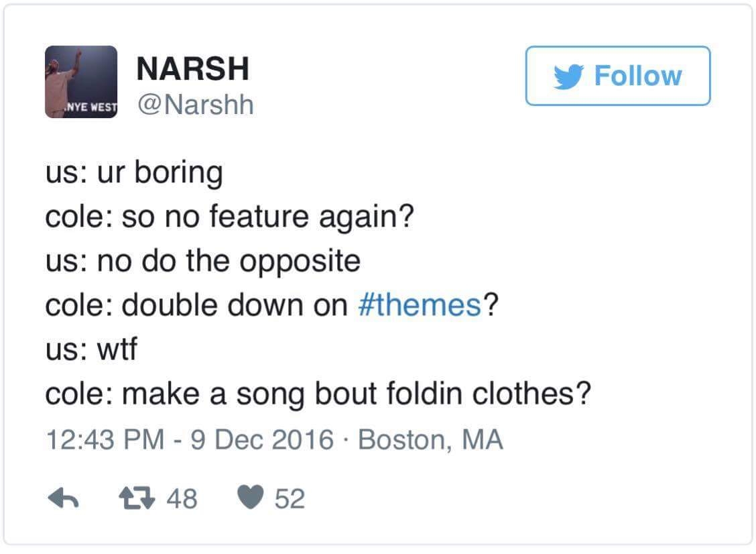This screenshot has height=554, width=756.
Task: Click Twitter bird icon in Follow button
Action: (568, 76)
